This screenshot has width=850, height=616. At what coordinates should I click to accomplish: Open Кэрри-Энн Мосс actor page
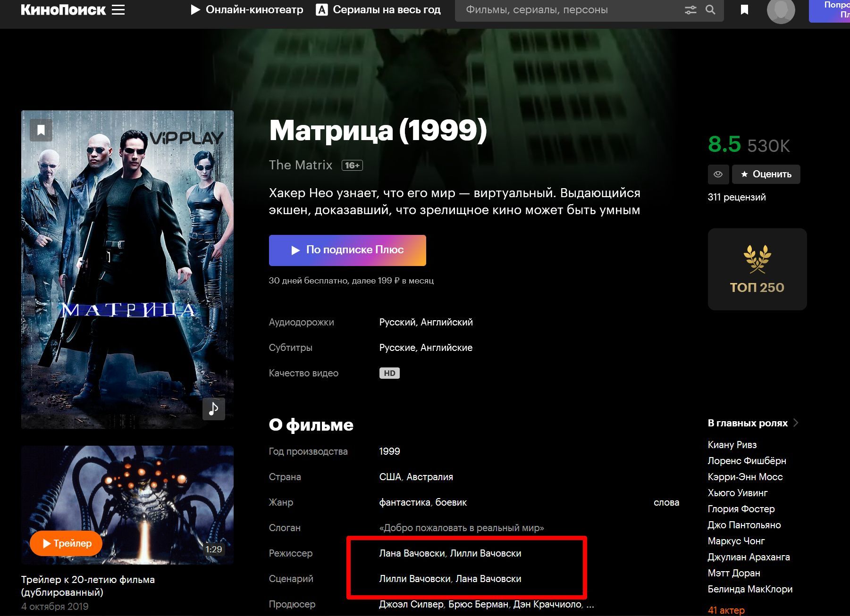pos(745,477)
